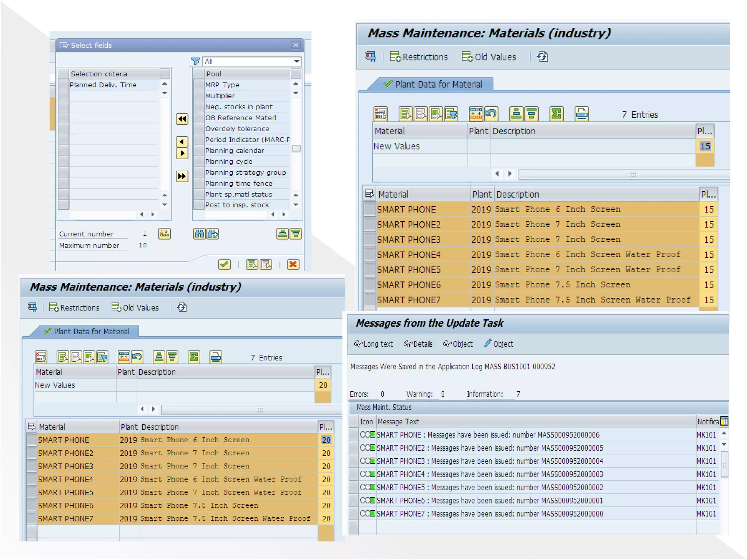Open the All filter dropdown in Select fields
This screenshot has height=560, width=747.
pyautogui.click(x=297, y=61)
